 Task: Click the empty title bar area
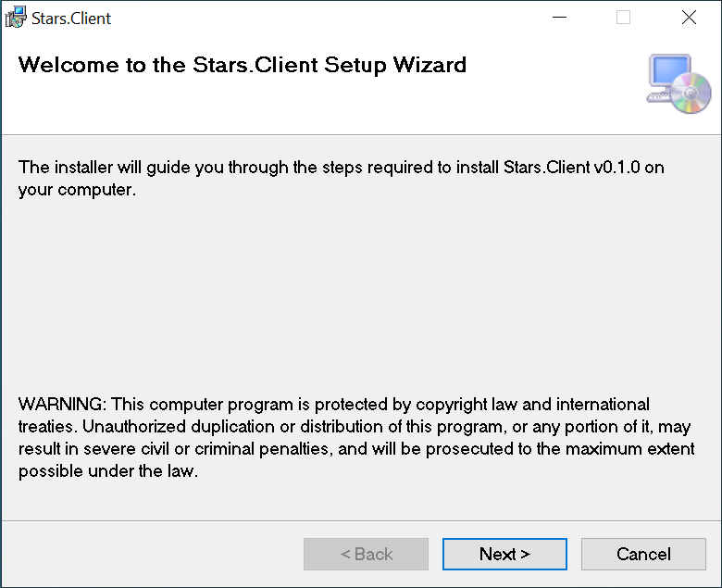pyautogui.click(x=324, y=18)
